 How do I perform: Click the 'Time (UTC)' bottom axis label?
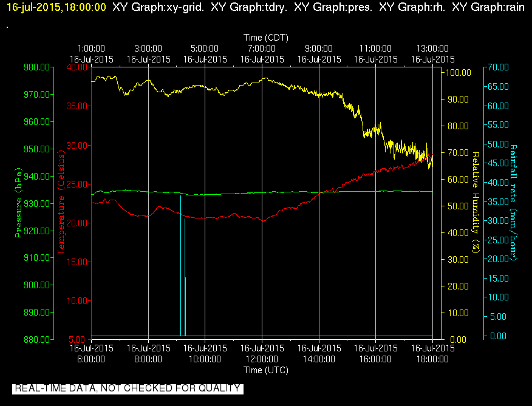coord(266,370)
